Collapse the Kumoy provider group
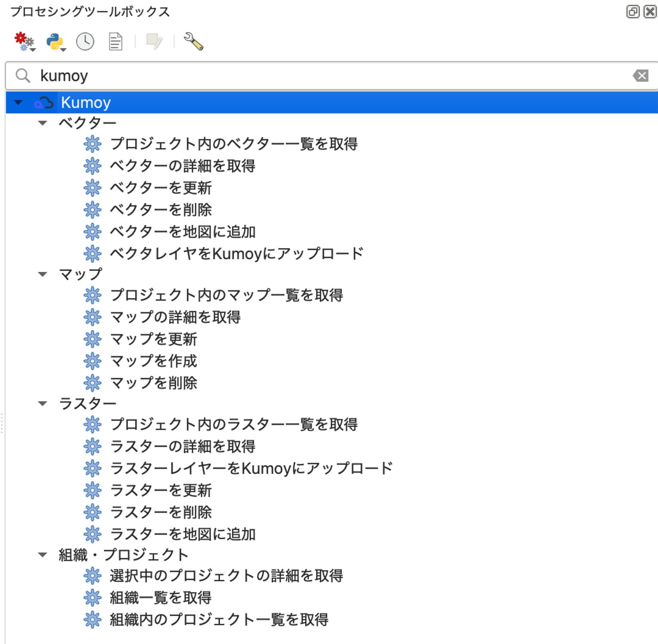 pyautogui.click(x=18, y=102)
